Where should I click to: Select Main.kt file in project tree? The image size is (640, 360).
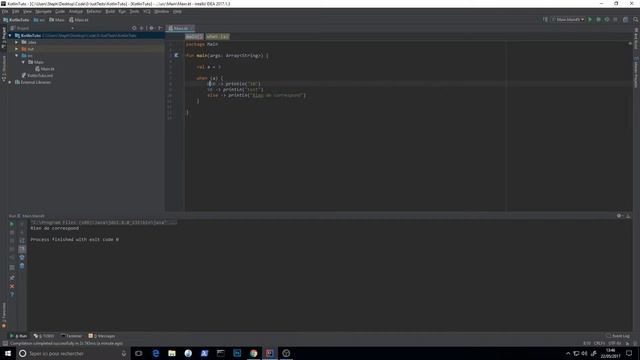click(x=44, y=69)
